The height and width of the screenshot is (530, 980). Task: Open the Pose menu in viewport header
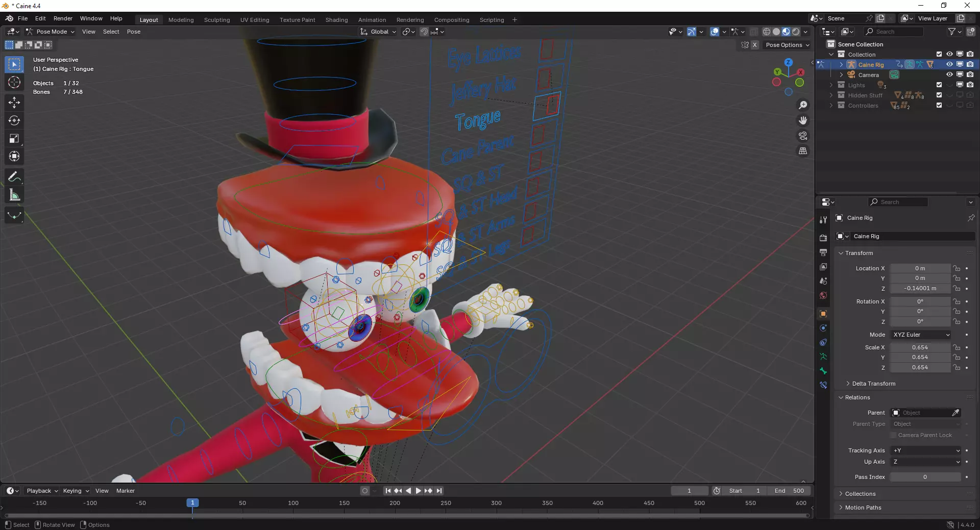pos(134,32)
